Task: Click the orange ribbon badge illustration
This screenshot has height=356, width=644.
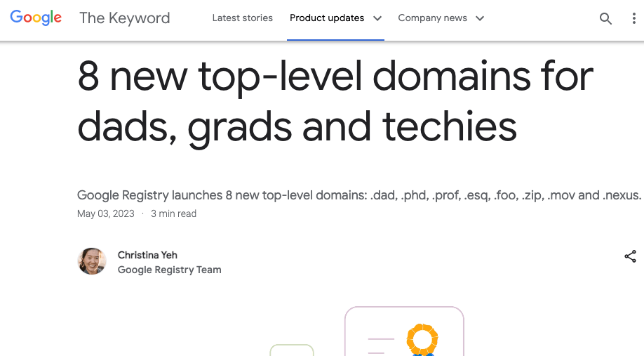Action: pyautogui.click(x=422, y=339)
